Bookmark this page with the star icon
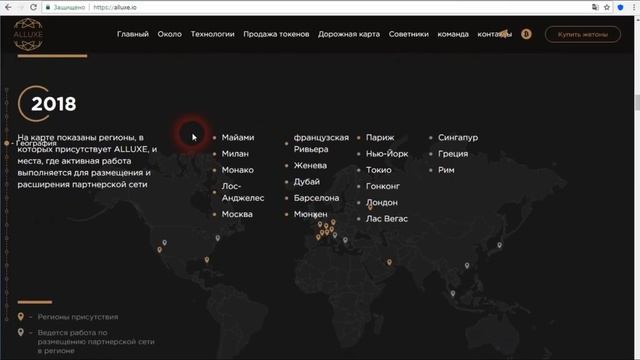 click(607, 7)
